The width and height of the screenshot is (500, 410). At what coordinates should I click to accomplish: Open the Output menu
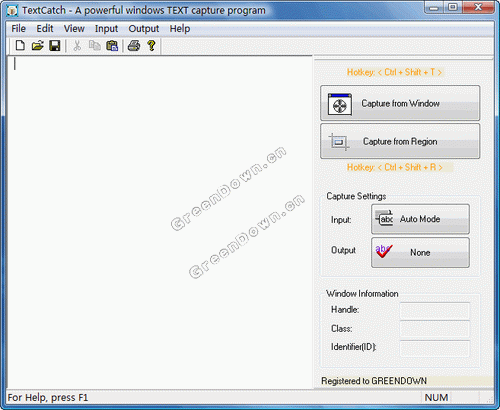point(144,29)
